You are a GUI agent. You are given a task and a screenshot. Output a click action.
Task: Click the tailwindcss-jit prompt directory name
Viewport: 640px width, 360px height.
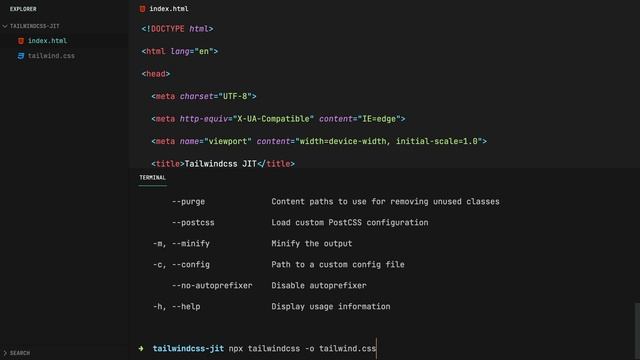point(188,349)
